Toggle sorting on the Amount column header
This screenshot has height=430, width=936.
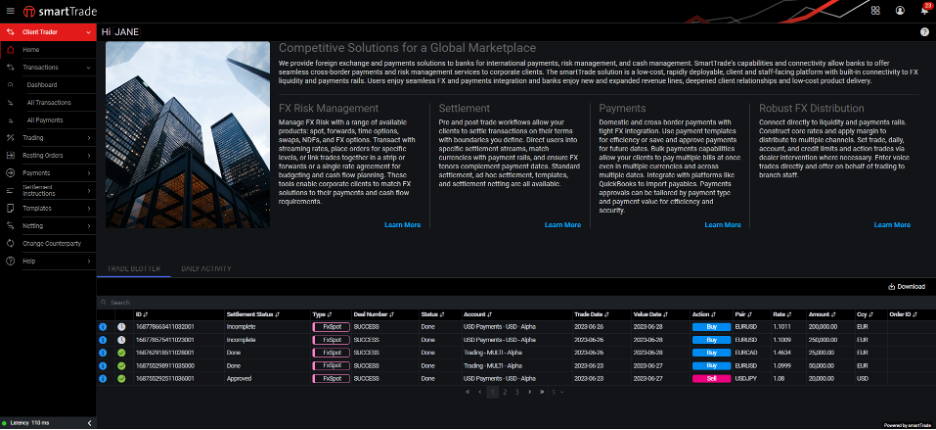click(821, 314)
